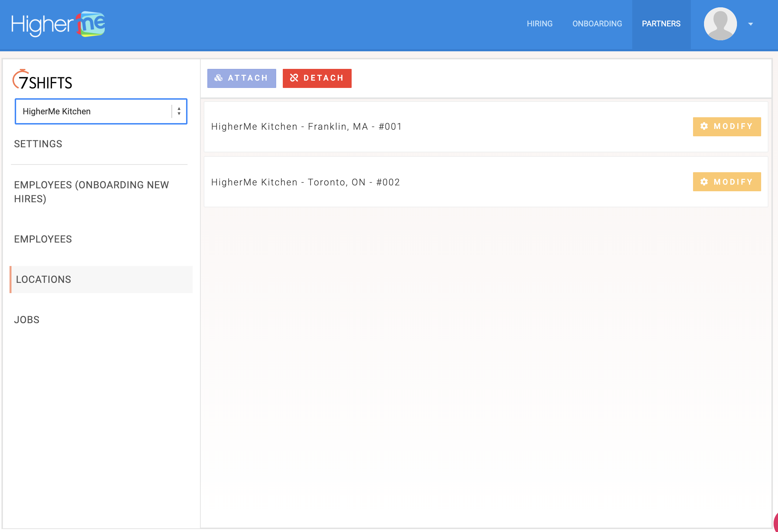Open SETTINGS in the sidebar
This screenshot has width=778, height=532.
tap(38, 144)
